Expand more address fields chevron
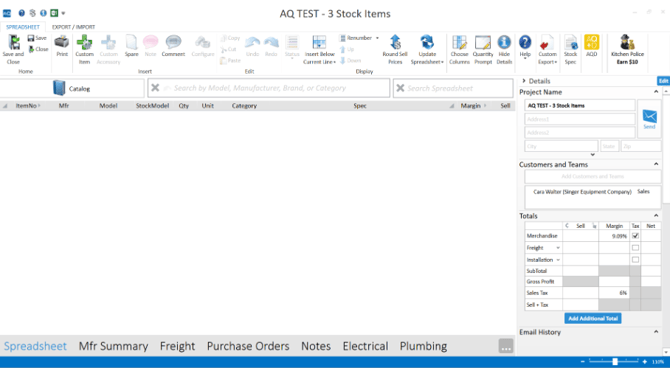This screenshot has width=670, height=368. [593, 155]
